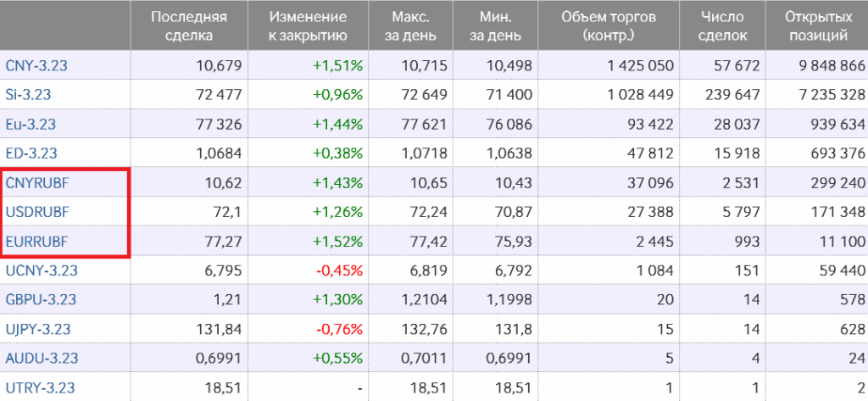The height and width of the screenshot is (401, 868).
Task: Open the Si-3.23 futures link
Action: coord(27,95)
